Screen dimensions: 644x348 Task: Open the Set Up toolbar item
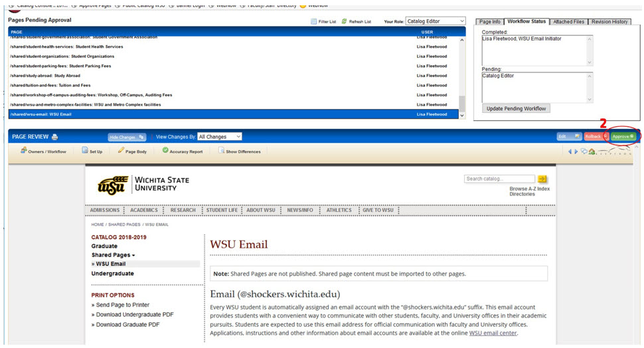tap(92, 151)
